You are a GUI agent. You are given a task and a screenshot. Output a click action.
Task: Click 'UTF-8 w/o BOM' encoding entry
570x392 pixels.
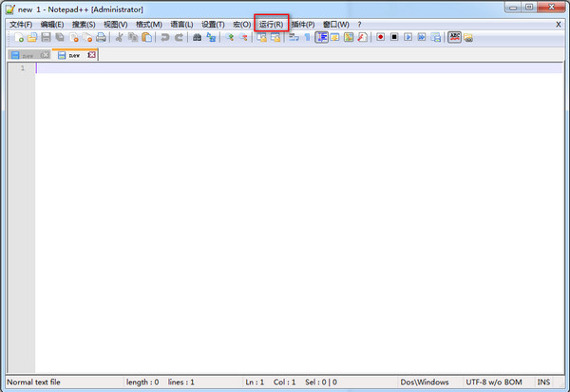pyautogui.click(x=494, y=383)
